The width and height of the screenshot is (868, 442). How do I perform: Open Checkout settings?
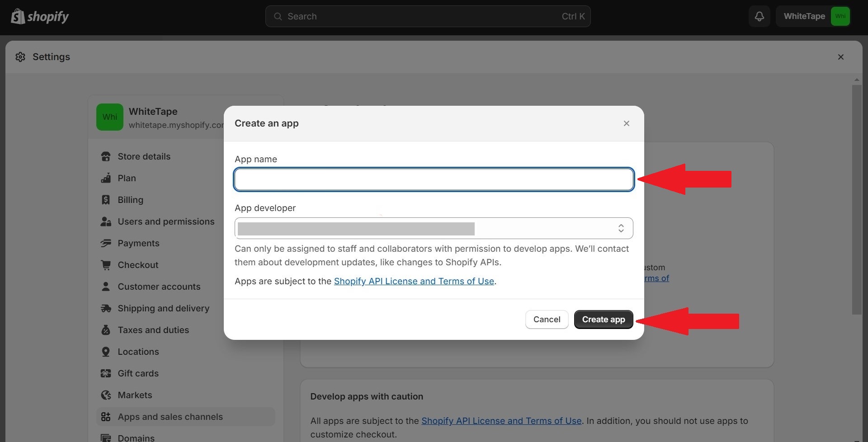point(138,265)
